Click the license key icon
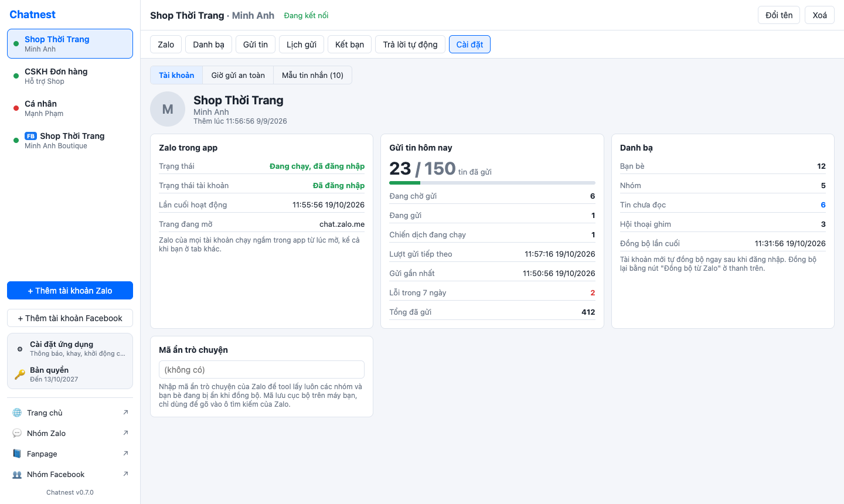The width and height of the screenshot is (844, 504). pos(20,374)
